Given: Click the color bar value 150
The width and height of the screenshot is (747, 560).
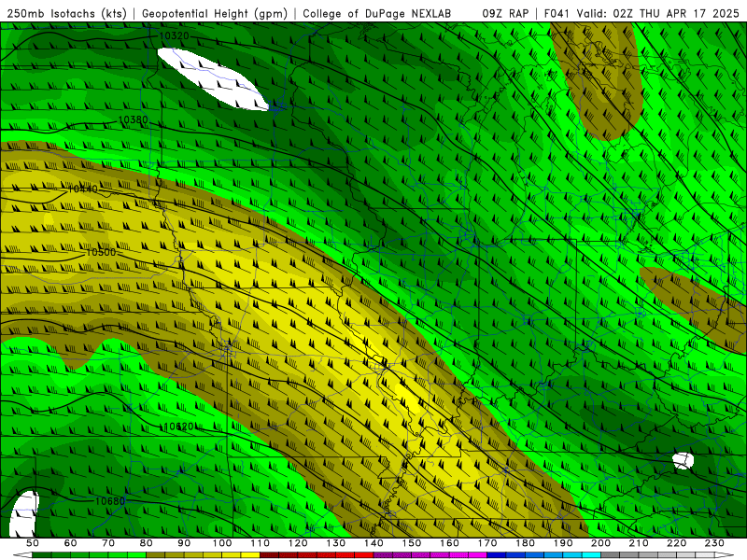Looking at the screenshot, I should tap(411, 543).
